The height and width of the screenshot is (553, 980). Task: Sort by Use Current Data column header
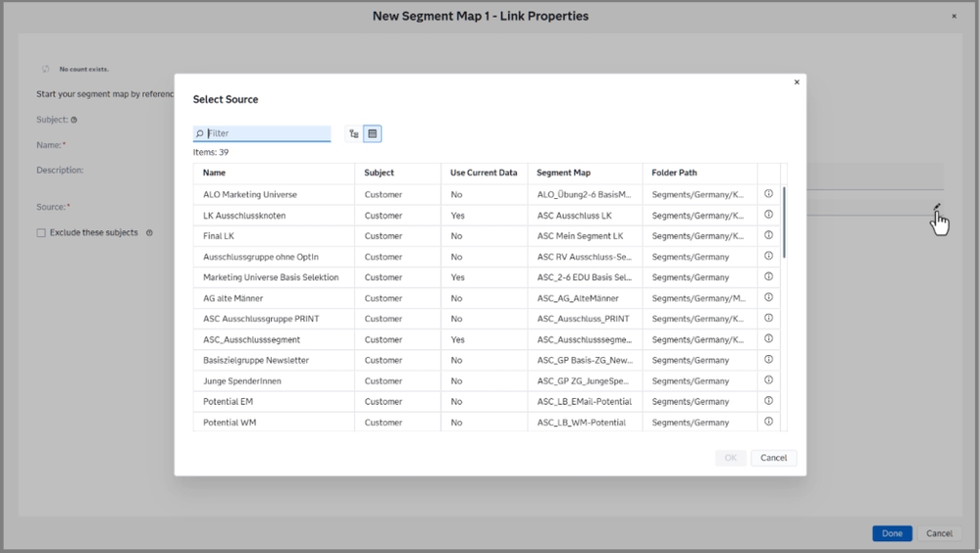click(x=484, y=174)
